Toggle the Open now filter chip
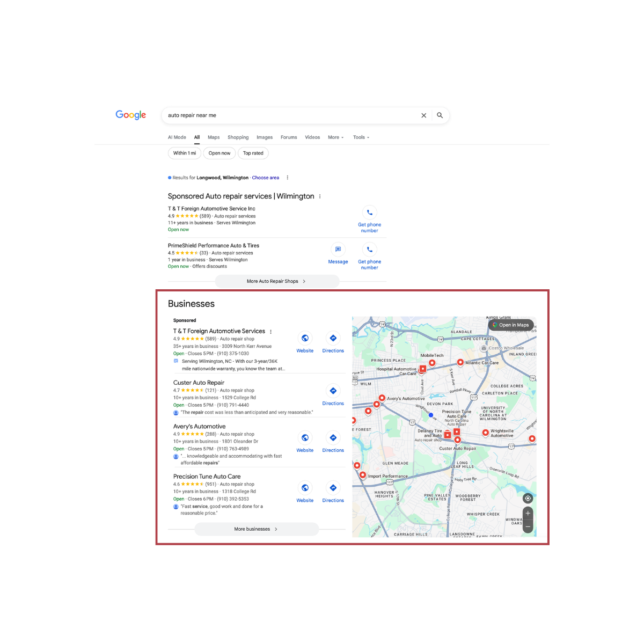This screenshot has height=644, width=644. coord(219,153)
